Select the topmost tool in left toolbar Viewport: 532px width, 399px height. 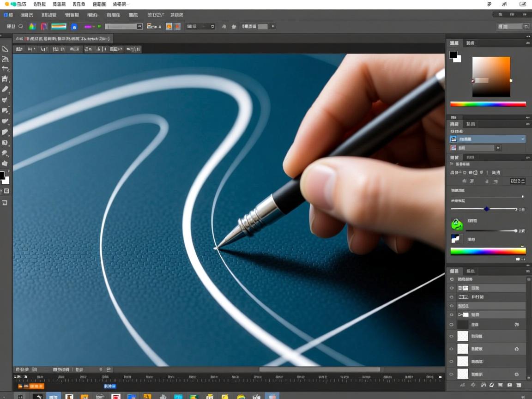(x=5, y=49)
